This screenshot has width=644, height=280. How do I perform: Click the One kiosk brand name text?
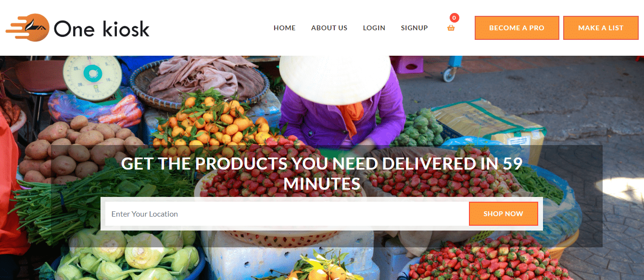coord(102,29)
